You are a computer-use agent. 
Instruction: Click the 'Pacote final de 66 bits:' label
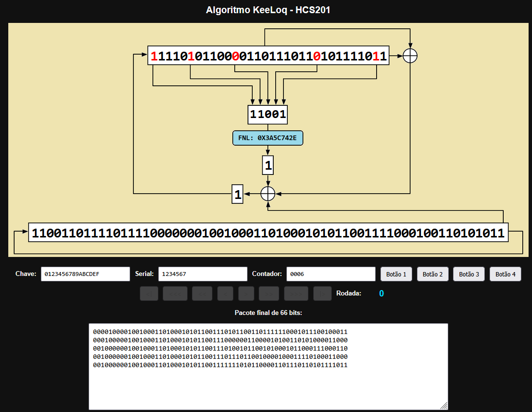268,313
